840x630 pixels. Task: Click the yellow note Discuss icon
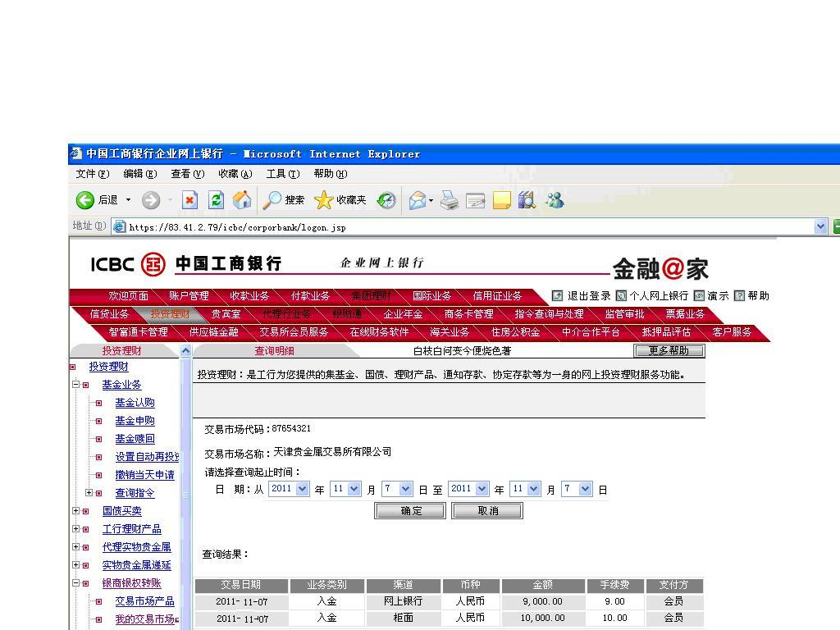click(501, 200)
